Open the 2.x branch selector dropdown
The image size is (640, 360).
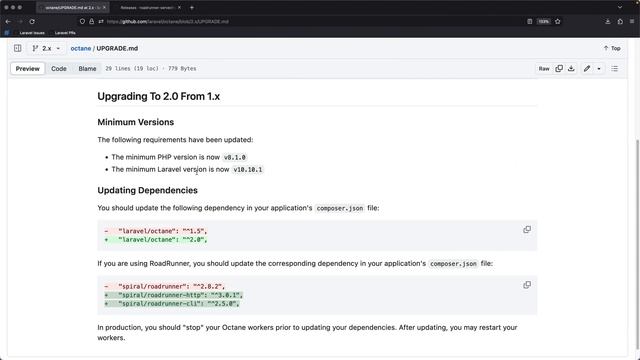click(46, 48)
